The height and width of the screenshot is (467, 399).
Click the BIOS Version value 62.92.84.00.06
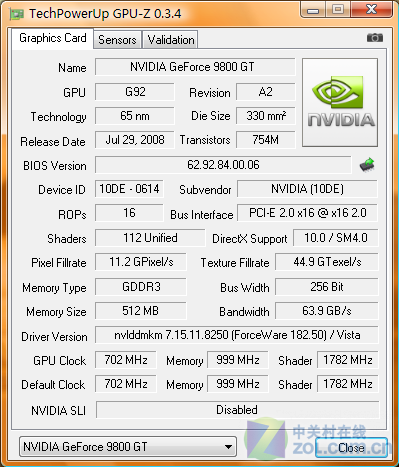tap(223, 165)
